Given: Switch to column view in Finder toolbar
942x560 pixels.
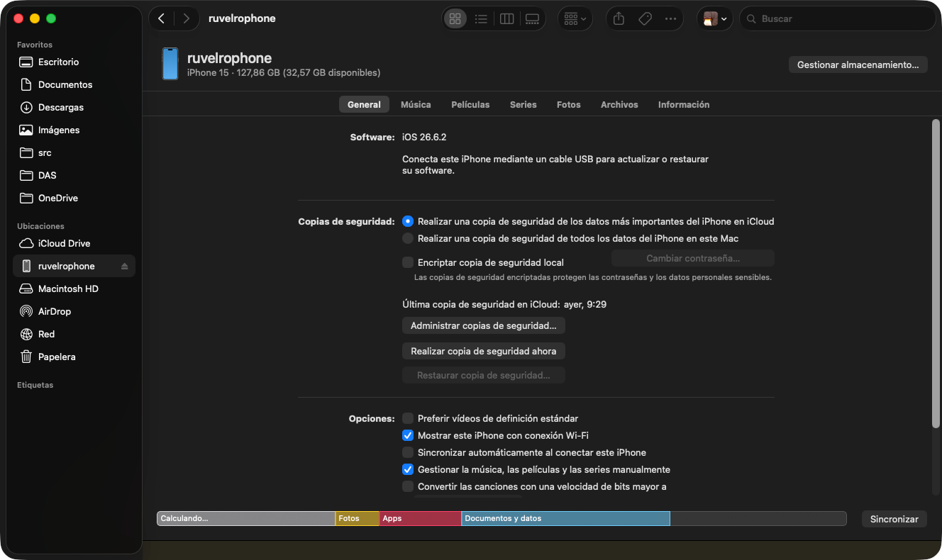Looking at the screenshot, I should coord(506,19).
